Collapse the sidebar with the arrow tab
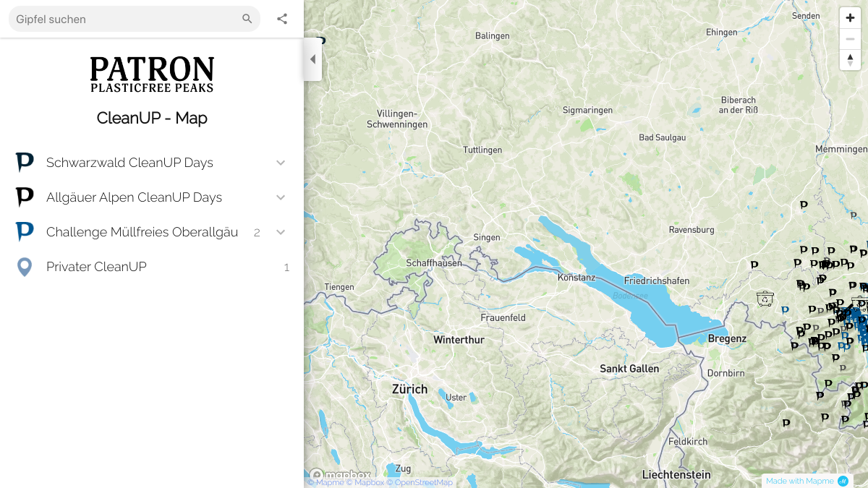 [x=312, y=59]
